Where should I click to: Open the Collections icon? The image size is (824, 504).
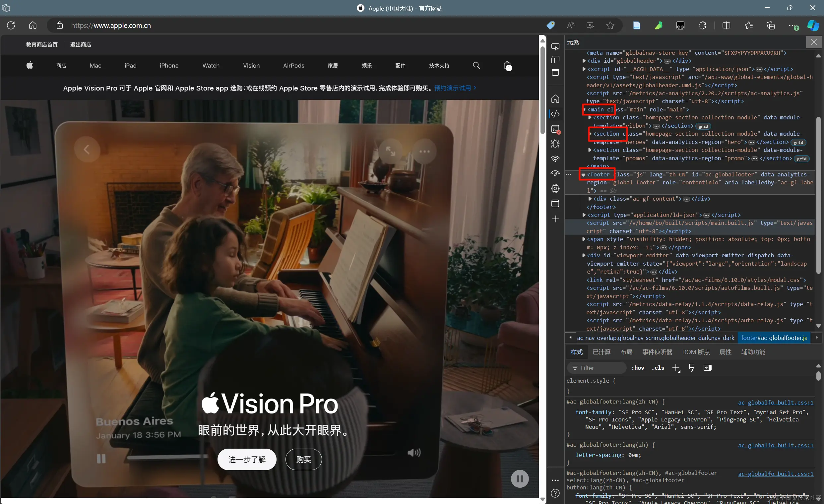click(x=771, y=26)
